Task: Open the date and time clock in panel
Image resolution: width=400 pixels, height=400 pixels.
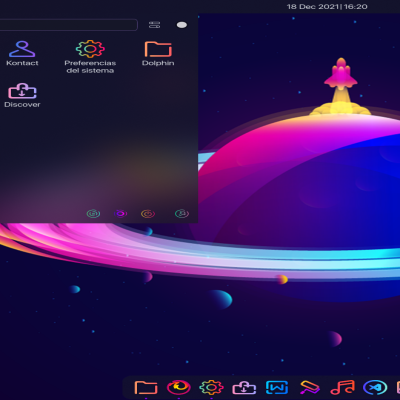Action: pyautogui.click(x=327, y=6)
